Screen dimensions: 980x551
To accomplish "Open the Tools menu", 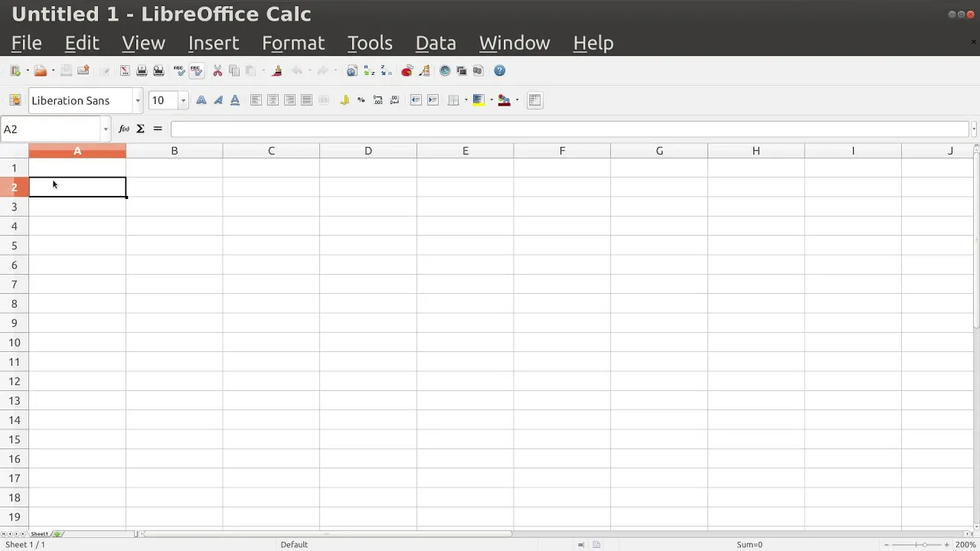I will pos(370,43).
